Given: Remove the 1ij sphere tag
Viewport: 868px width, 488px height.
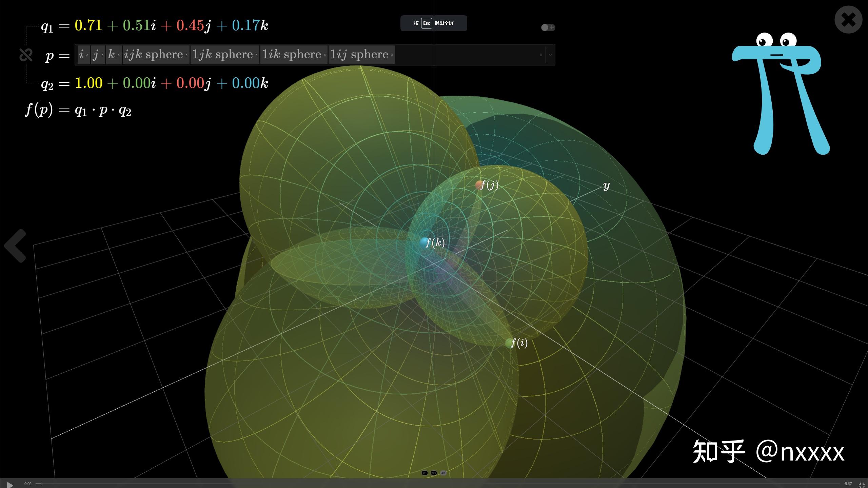Looking at the screenshot, I should [x=392, y=55].
